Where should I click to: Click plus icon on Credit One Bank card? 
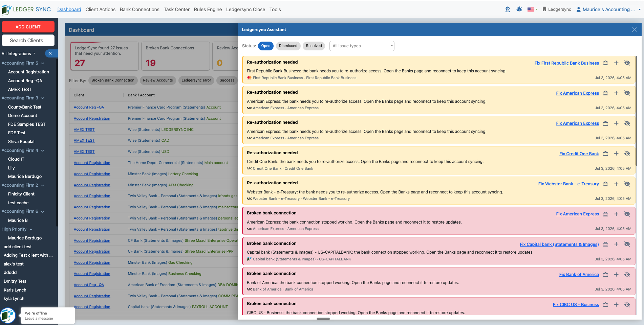(x=616, y=154)
